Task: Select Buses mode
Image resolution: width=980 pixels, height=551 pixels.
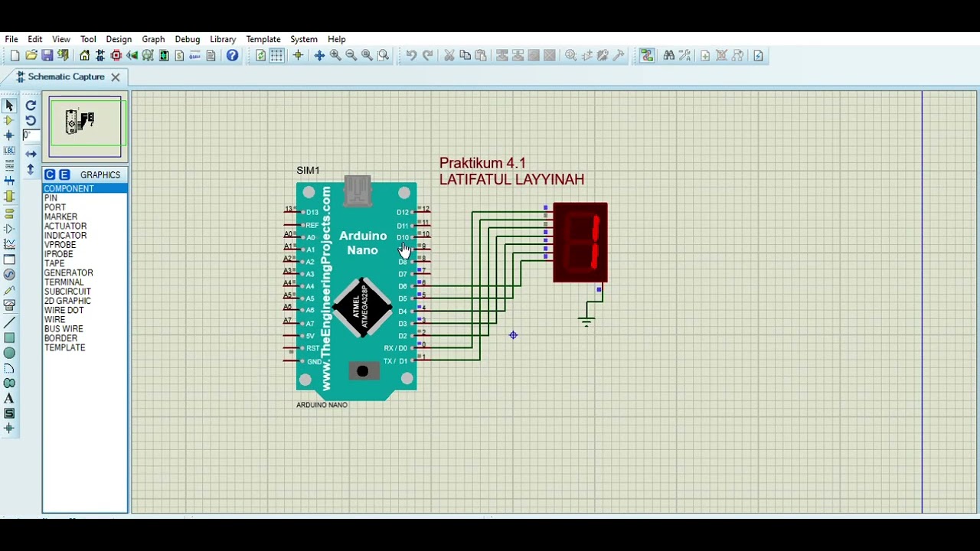Action: point(9,181)
